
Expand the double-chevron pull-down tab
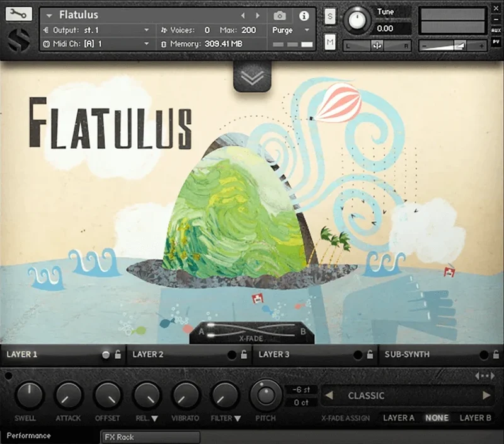253,77
